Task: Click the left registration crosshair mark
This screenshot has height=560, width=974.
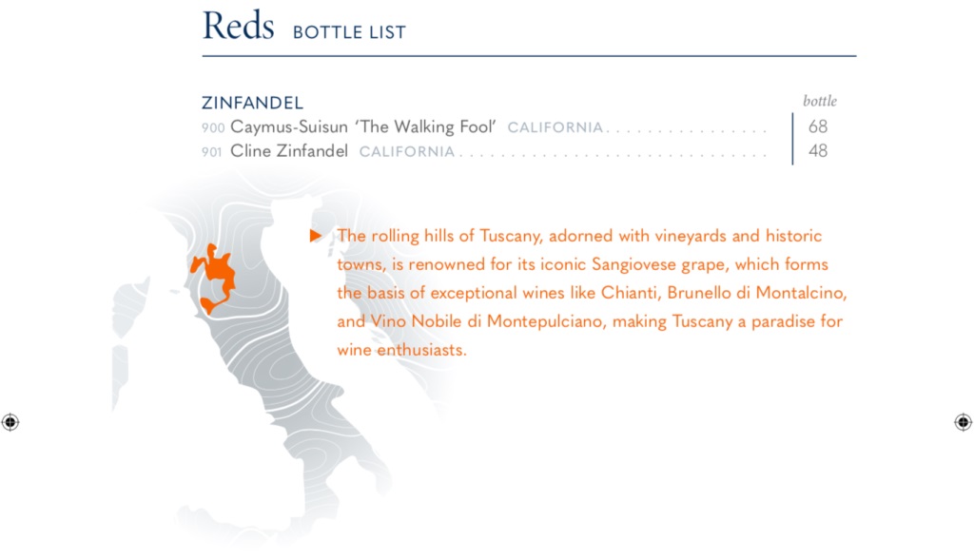Action: 10,422
